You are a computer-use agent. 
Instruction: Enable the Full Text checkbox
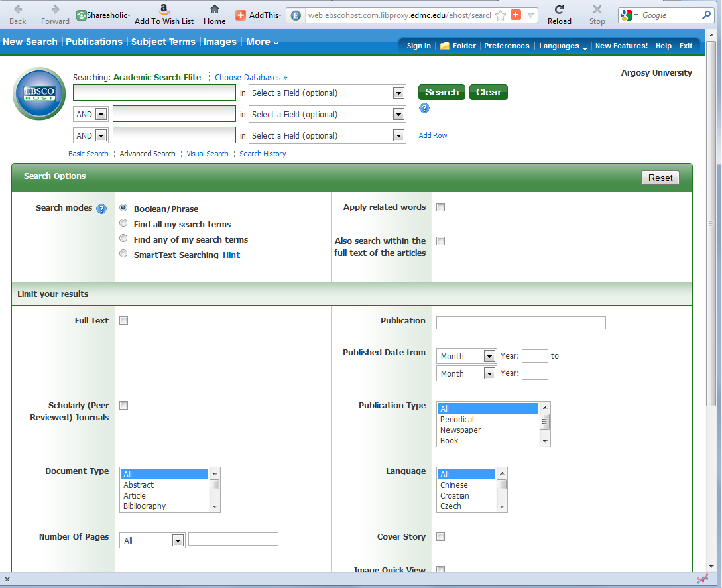click(x=123, y=321)
